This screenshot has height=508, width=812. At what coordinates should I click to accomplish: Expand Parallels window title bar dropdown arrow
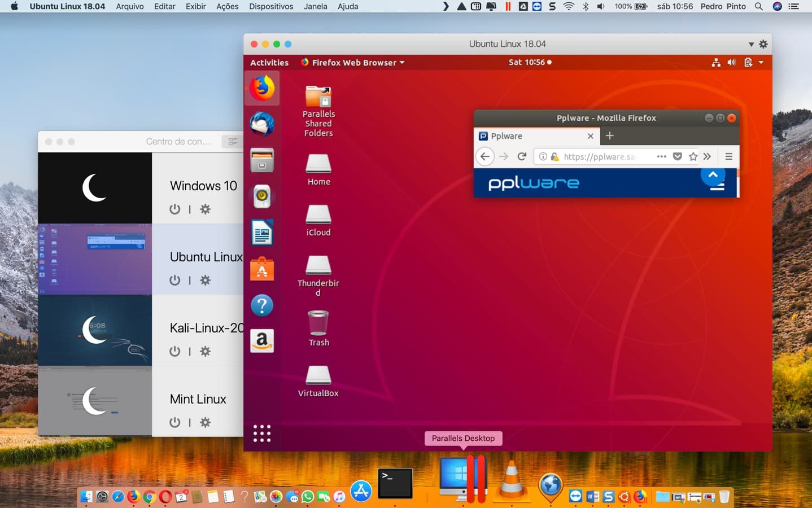pyautogui.click(x=751, y=44)
